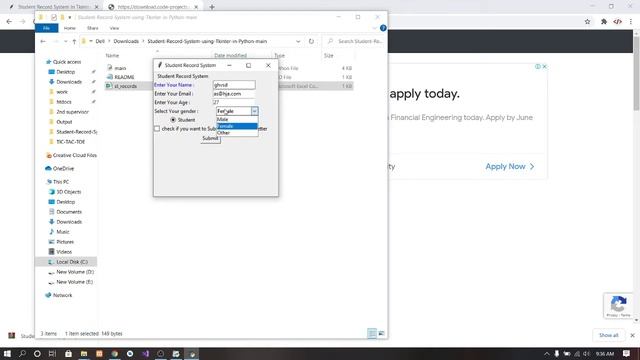Open the TIC-TAC-TOE folder
Image resolution: width=640 pixels, height=360 pixels.
pyautogui.click(x=70, y=142)
